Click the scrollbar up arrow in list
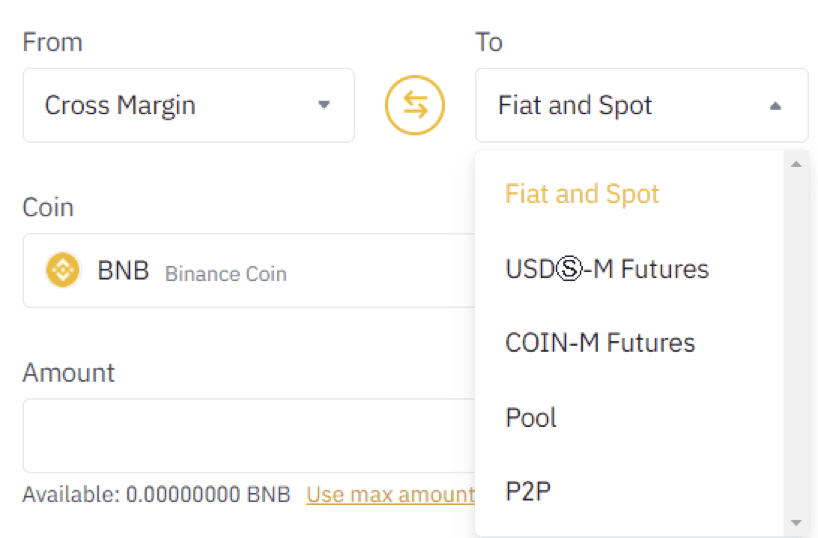 (796, 164)
